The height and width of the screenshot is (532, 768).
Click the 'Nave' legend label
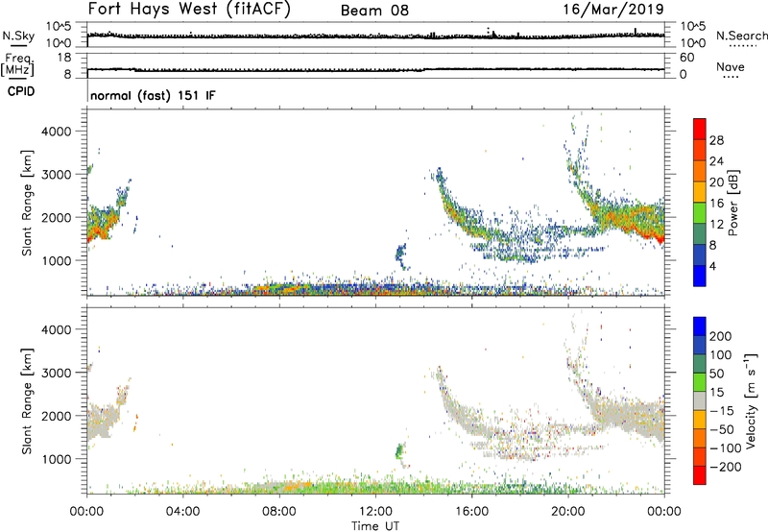(731, 66)
